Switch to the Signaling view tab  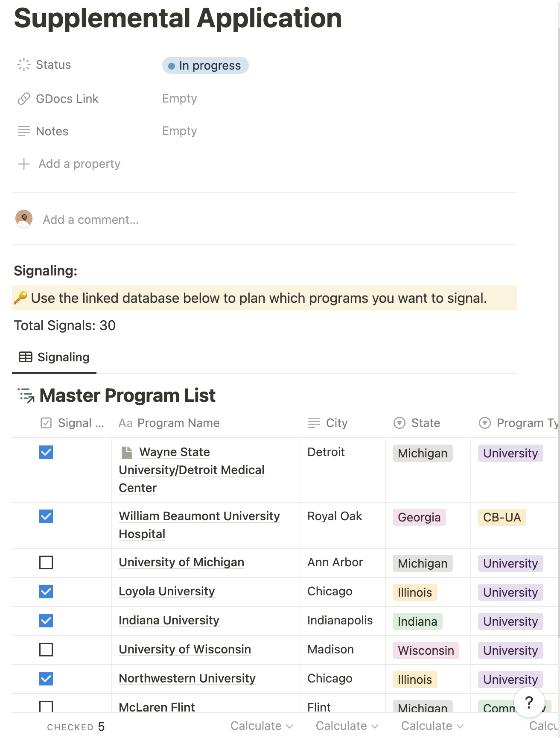(55, 357)
